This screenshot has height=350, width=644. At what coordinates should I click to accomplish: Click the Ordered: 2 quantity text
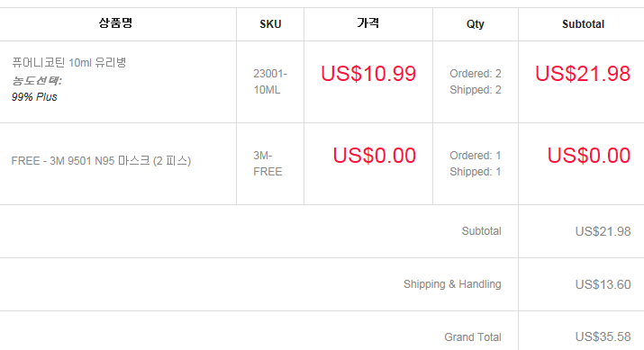click(x=476, y=74)
